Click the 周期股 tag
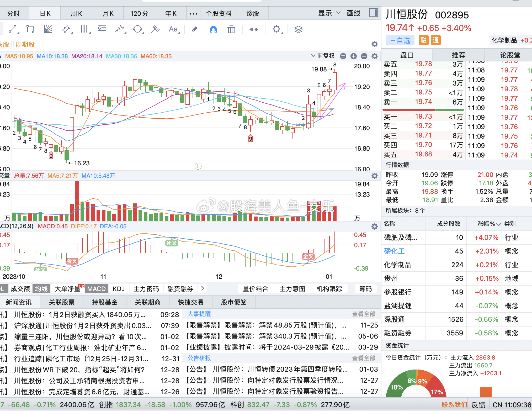 (25, 44)
